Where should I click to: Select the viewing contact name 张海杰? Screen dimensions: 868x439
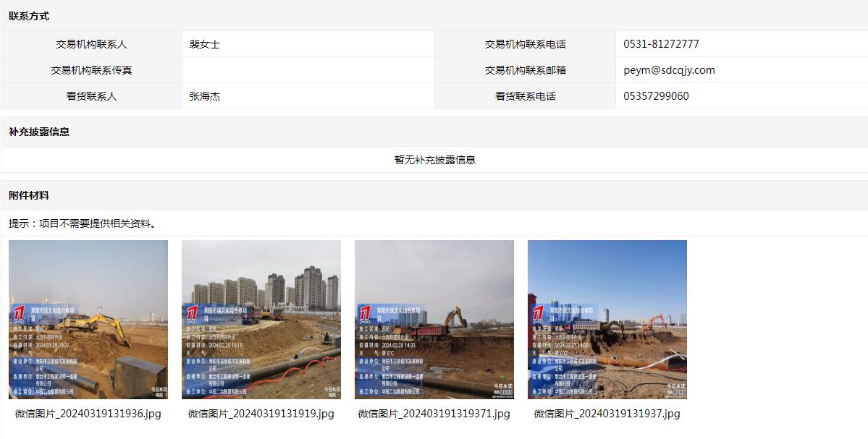[x=204, y=96]
